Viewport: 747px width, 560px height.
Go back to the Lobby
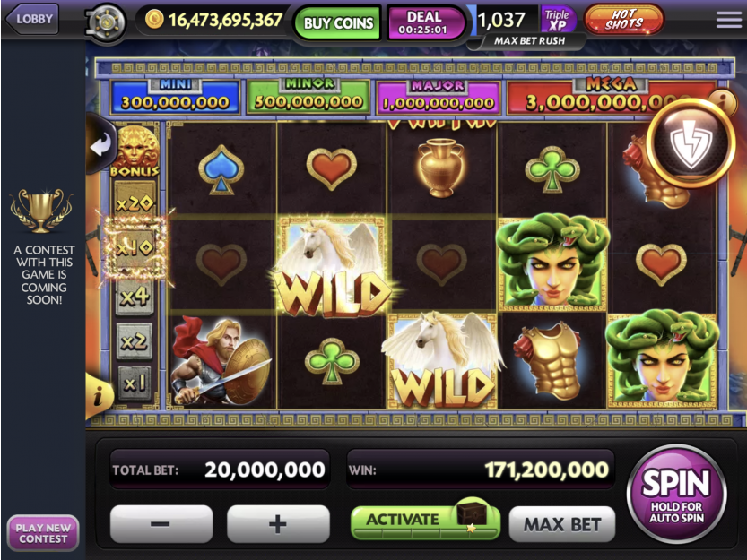coord(32,19)
